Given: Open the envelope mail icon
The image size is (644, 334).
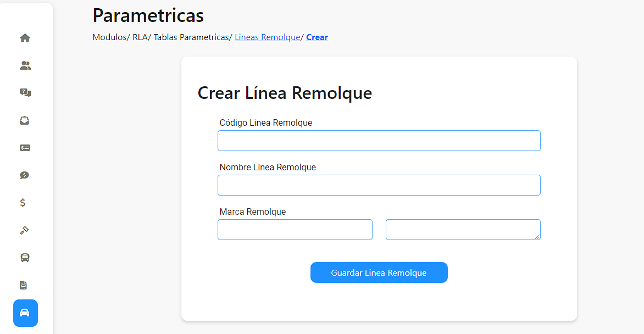Looking at the screenshot, I should (25, 120).
